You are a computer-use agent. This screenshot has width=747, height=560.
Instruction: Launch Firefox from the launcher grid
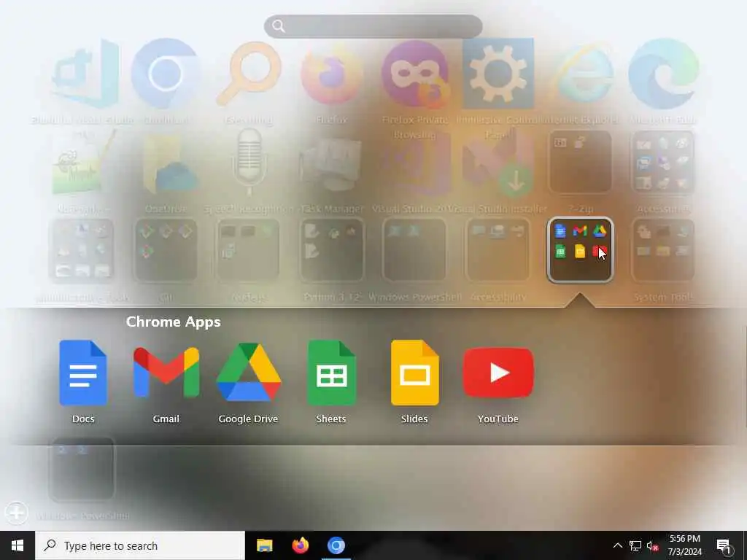332,74
